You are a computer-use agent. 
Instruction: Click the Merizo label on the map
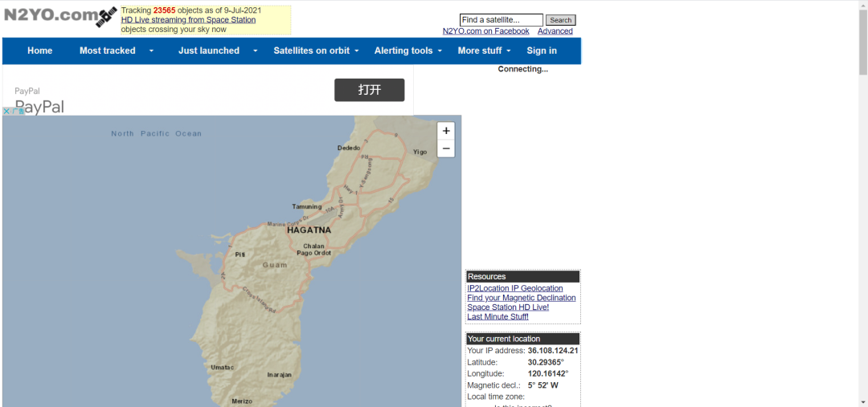click(x=242, y=401)
